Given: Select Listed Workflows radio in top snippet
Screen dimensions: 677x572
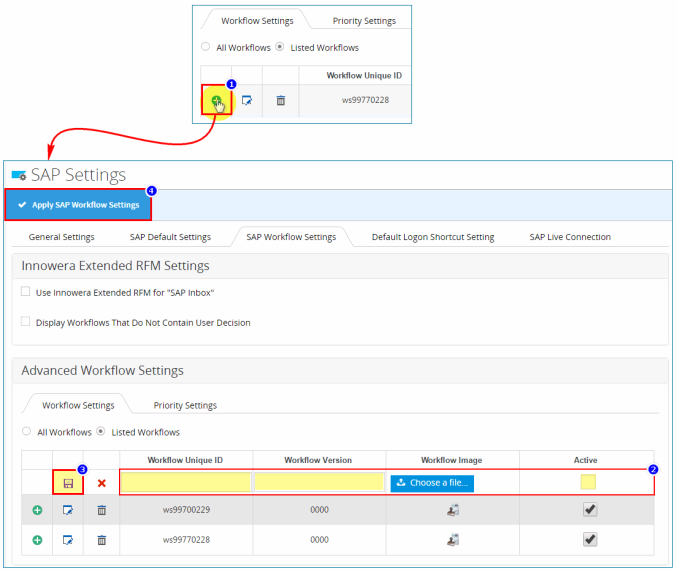Looking at the screenshot, I should pos(280,46).
